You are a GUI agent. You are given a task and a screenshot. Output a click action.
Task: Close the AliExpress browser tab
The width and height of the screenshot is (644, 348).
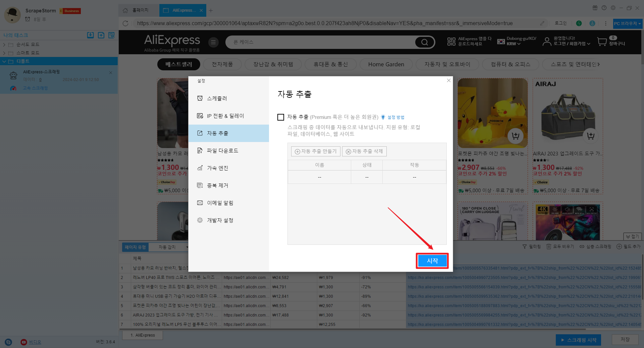pyautogui.click(x=201, y=10)
